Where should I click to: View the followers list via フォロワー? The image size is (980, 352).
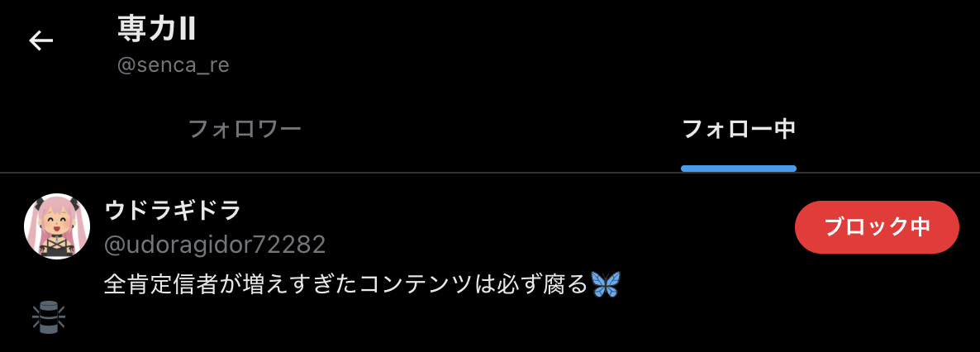pos(245,130)
